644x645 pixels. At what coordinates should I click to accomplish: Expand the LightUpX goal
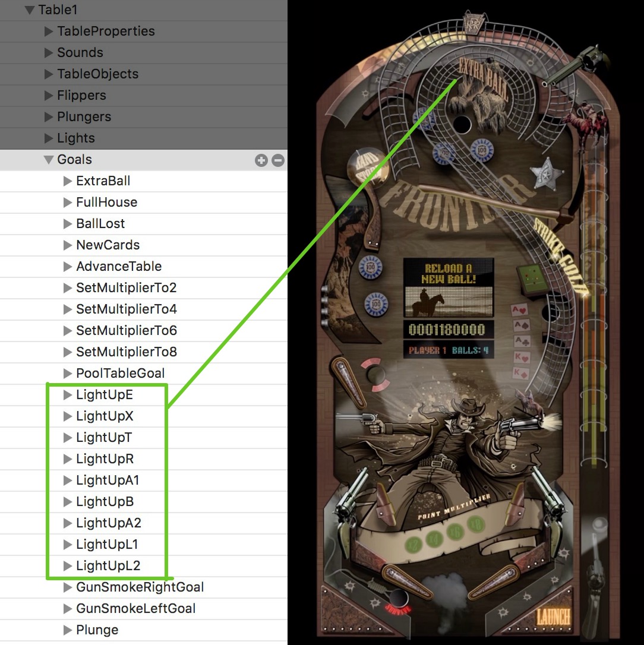point(67,416)
